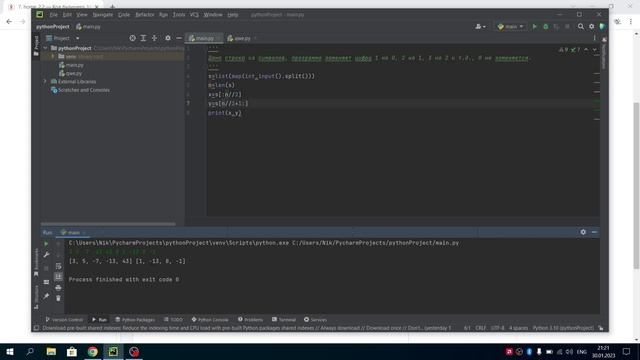Collapse all items in Project panel
Viewport: 640px width, 360px height.
point(154,38)
